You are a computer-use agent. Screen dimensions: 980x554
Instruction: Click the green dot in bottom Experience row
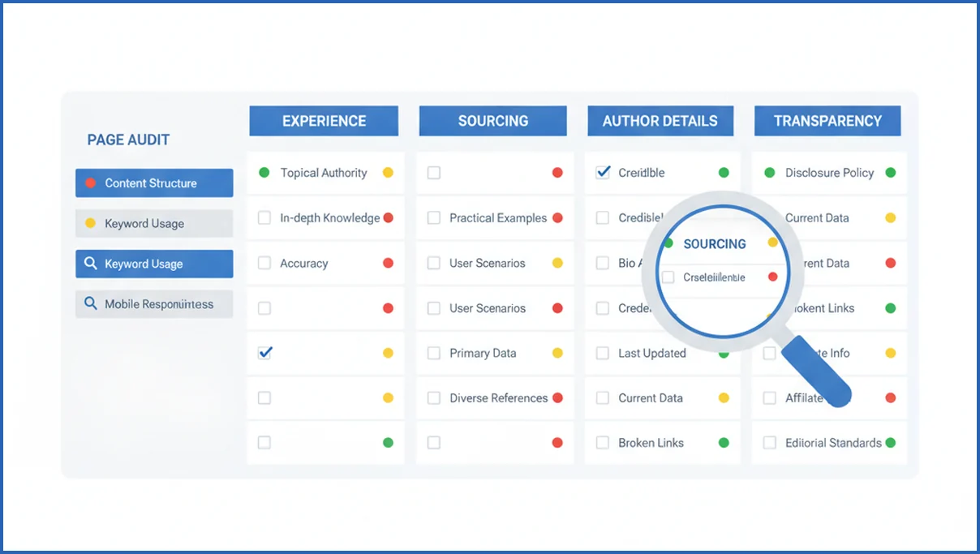(x=388, y=443)
